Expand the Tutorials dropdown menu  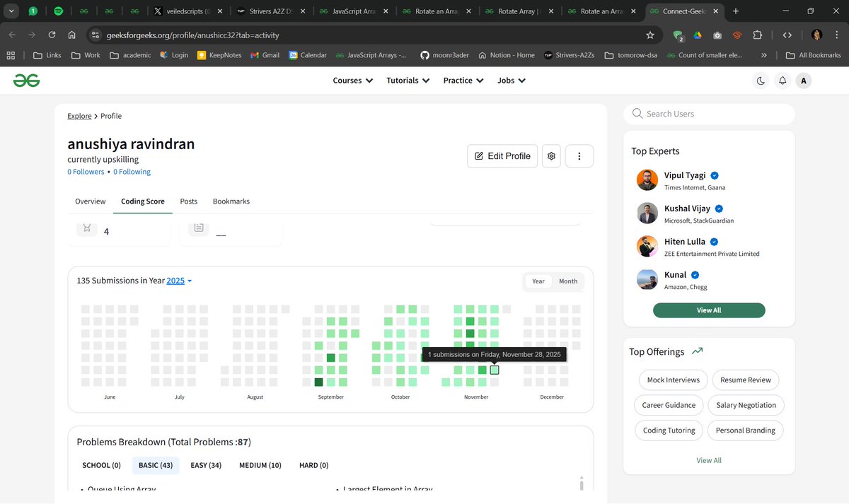(408, 81)
